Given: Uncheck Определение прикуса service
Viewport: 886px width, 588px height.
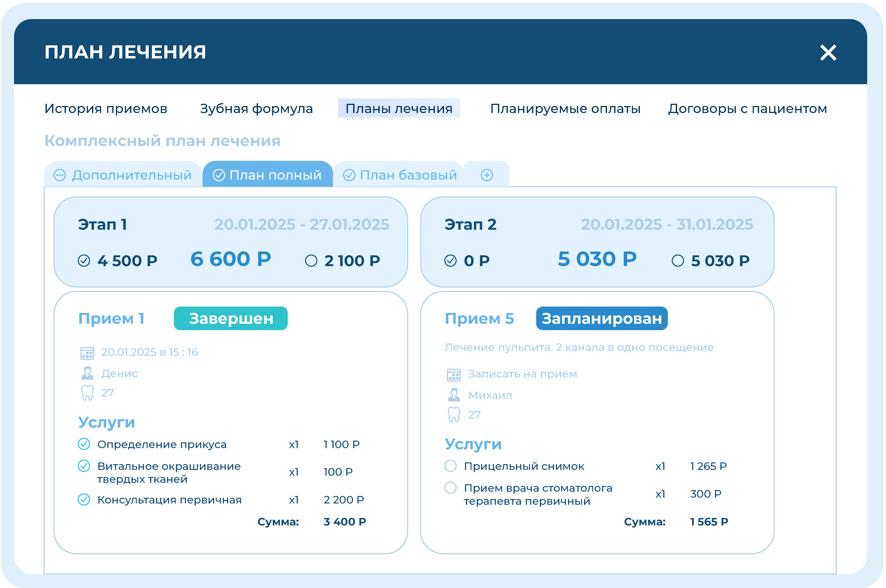Looking at the screenshot, I should coord(84,444).
